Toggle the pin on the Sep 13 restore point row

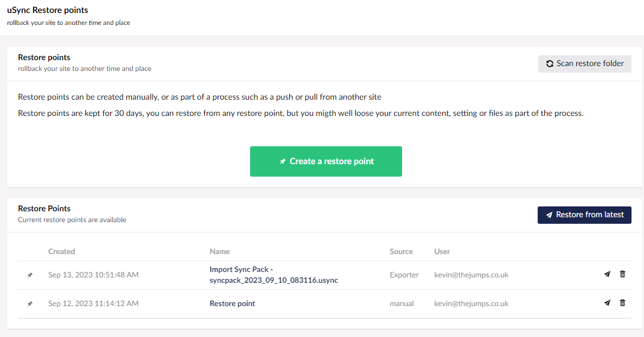(30, 275)
